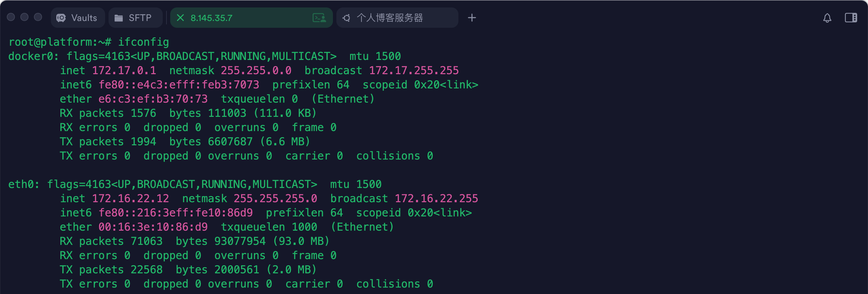Click the SFTP folder icon

coord(119,18)
